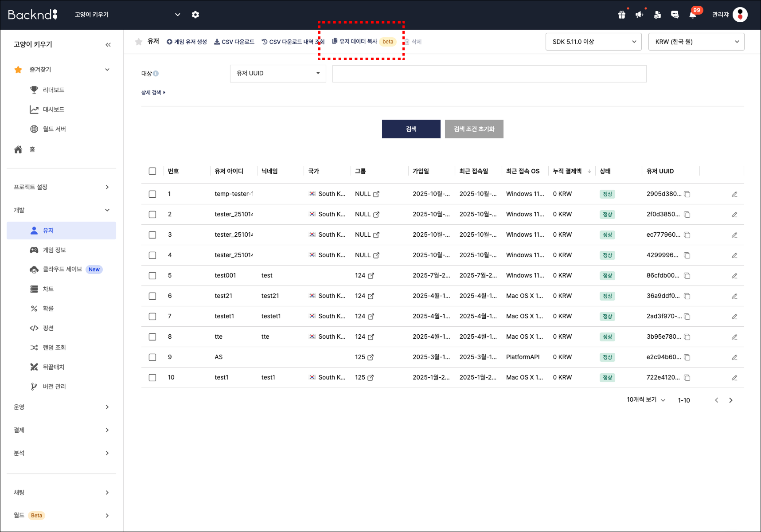Open the SDK 5.11.0 이상 version dropdown
The image size is (761, 532).
tap(593, 42)
